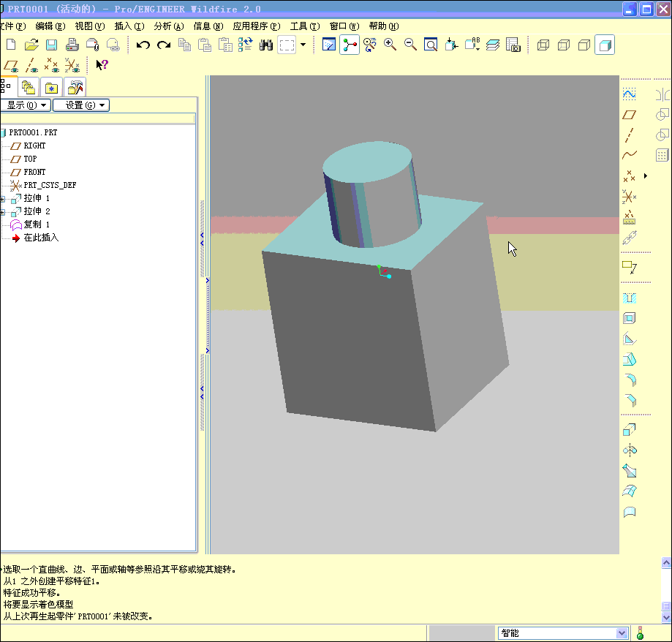Open the 插入(I) menu

[x=129, y=26]
